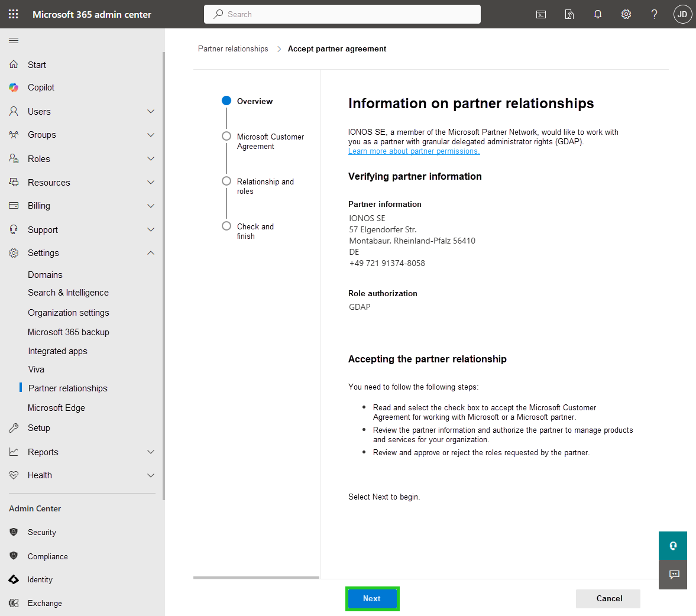
Task: Select the Microsoft Customer Agreement step circle
Action: click(226, 135)
